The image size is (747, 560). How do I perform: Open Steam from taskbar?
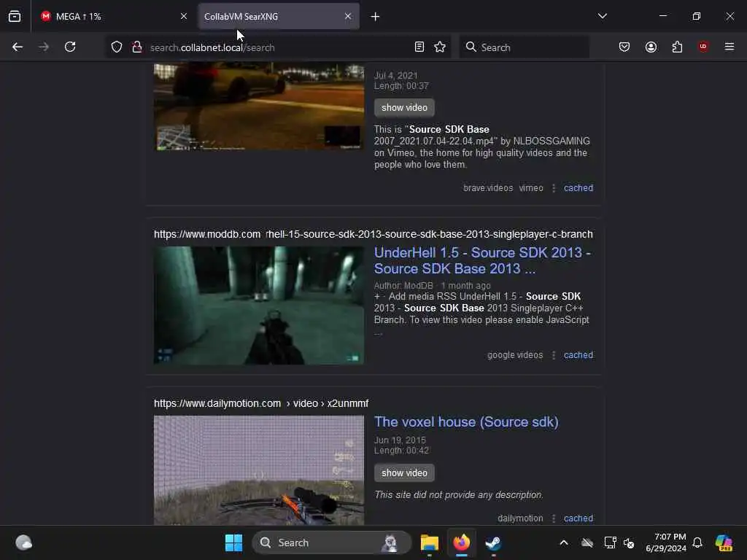(x=493, y=542)
